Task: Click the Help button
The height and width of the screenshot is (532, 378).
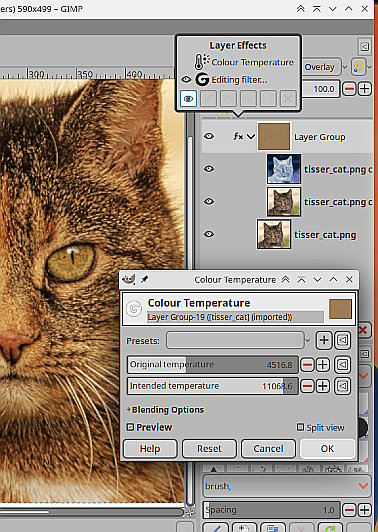Action: [x=150, y=449]
